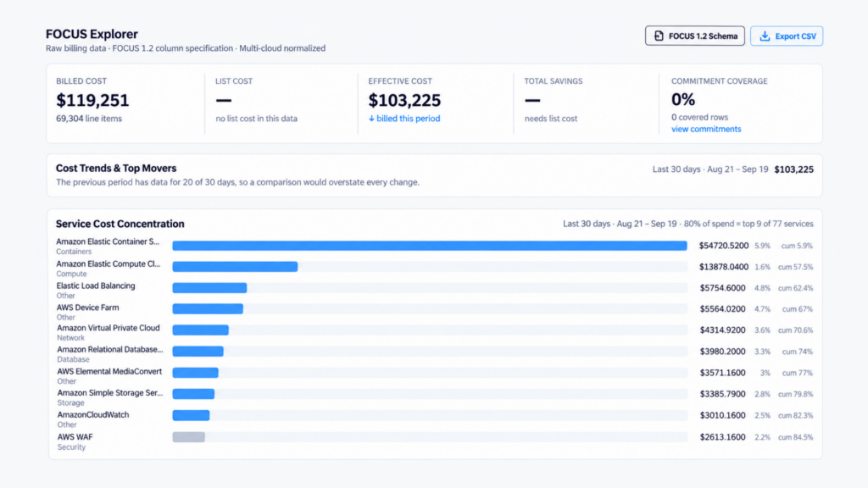868x488 pixels.
Task: Select the AWS Device Farm row label
Action: click(87, 308)
